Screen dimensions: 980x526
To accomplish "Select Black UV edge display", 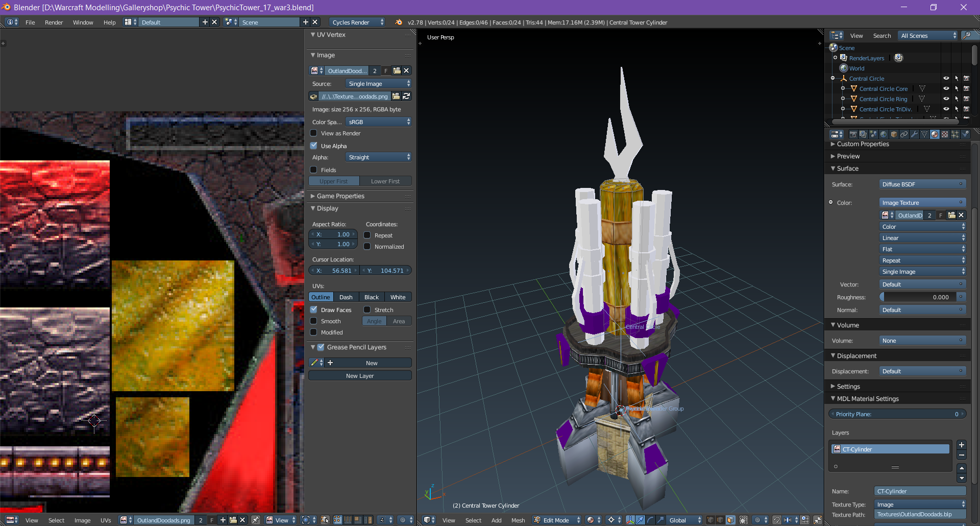I will click(x=372, y=297).
